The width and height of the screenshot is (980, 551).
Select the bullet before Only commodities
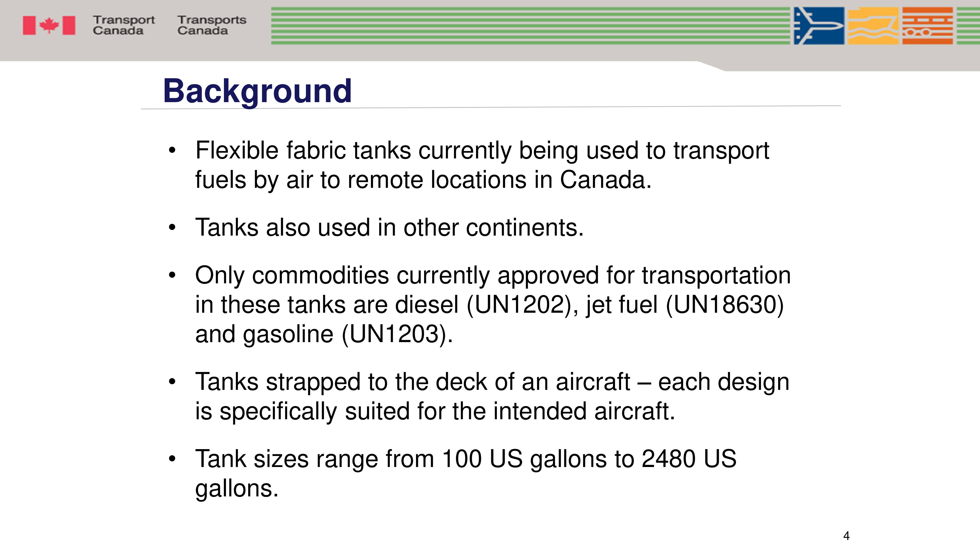point(172,275)
